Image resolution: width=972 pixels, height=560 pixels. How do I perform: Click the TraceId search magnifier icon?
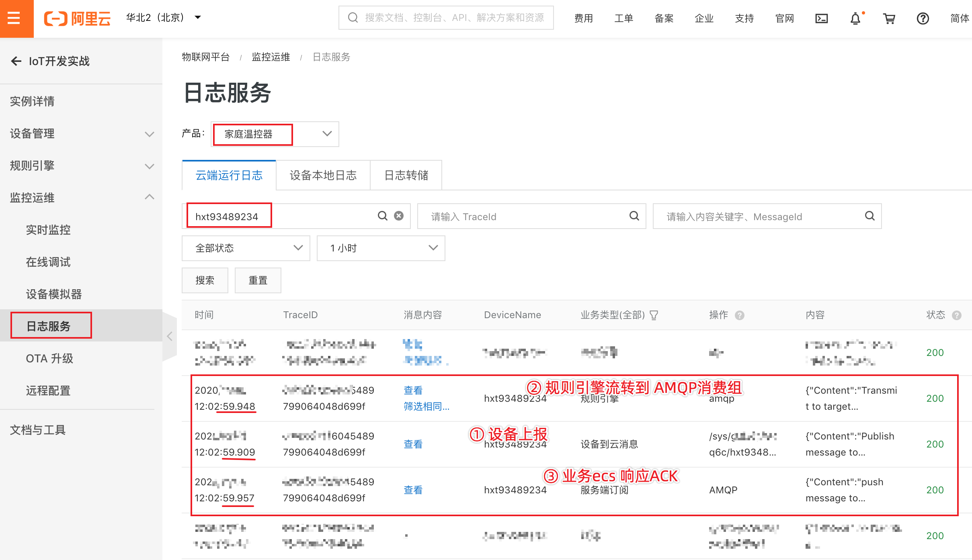(x=634, y=216)
